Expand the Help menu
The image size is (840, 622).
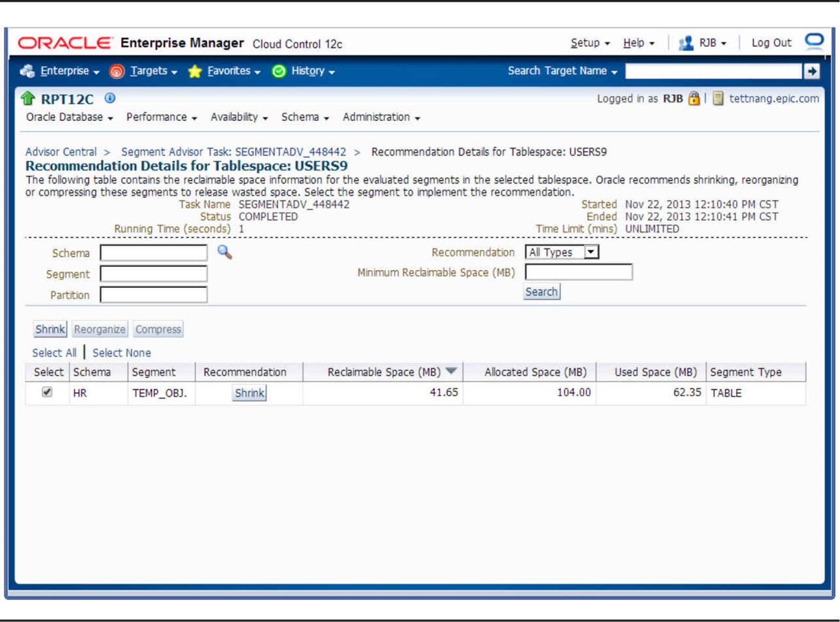[638, 43]
